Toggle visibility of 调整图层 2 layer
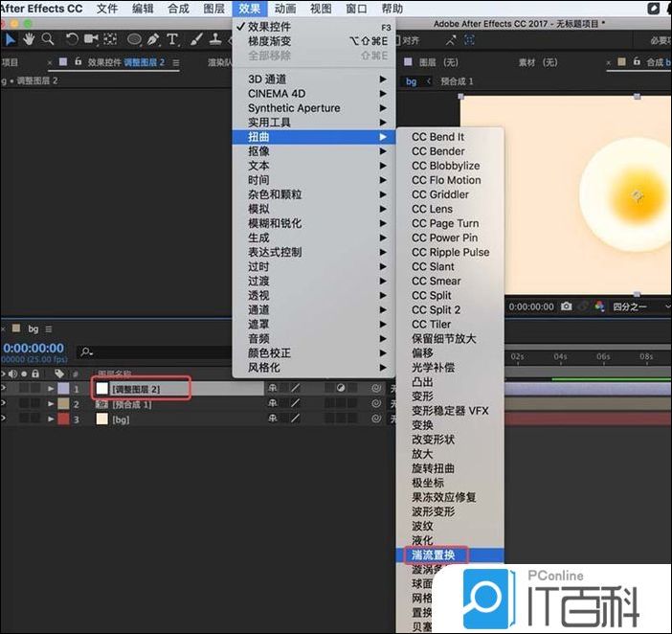The width and height of the screenshot is (672, 634). coord(5,389)
